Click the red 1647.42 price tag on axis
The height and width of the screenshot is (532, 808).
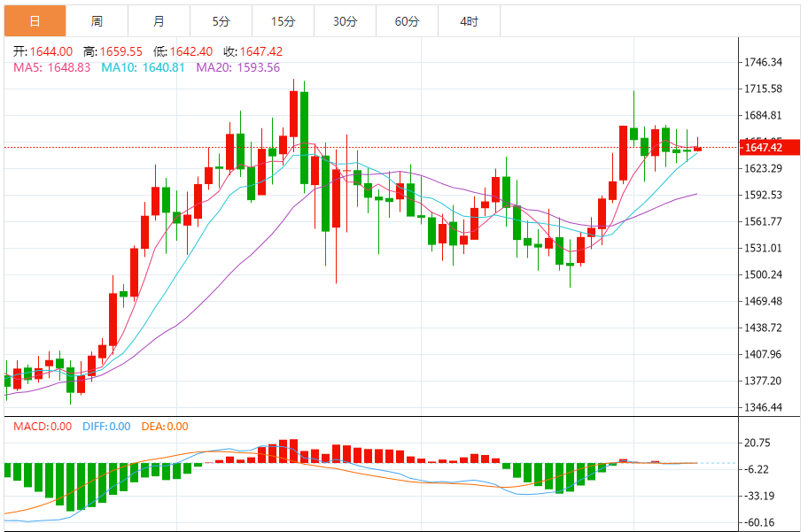pos(770,147)
